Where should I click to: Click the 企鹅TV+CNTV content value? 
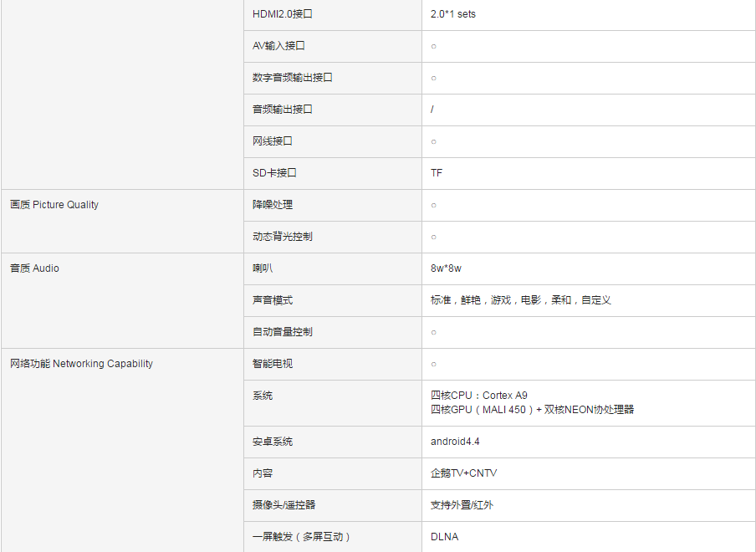[x=463, y=473]
